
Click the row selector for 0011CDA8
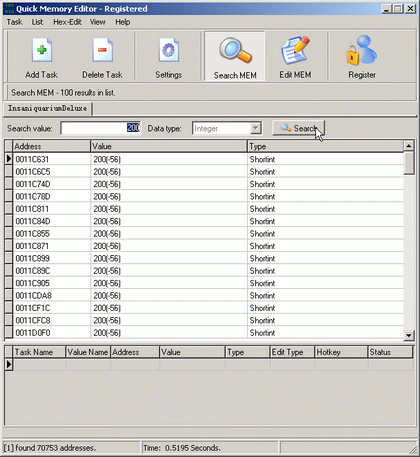click(9, 296)
